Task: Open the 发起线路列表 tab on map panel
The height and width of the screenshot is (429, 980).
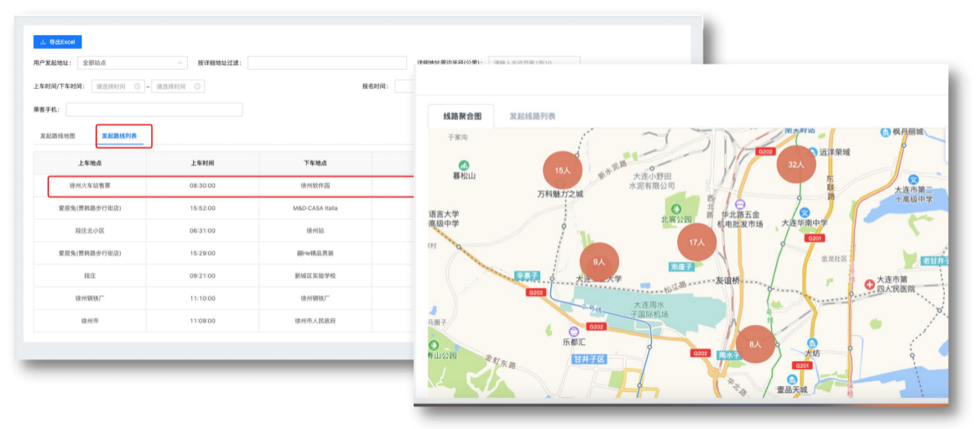Action: (x=532, y=117)
